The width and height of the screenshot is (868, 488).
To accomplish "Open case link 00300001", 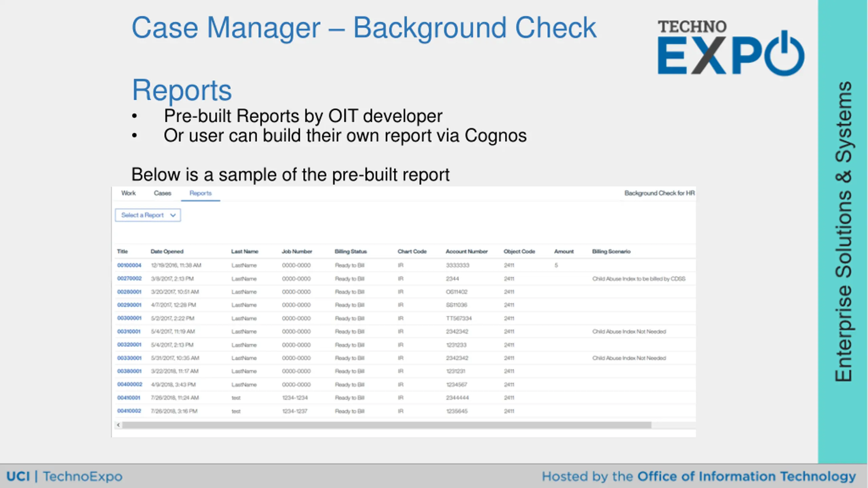I will pyautogui.click(x=129, y=318).
